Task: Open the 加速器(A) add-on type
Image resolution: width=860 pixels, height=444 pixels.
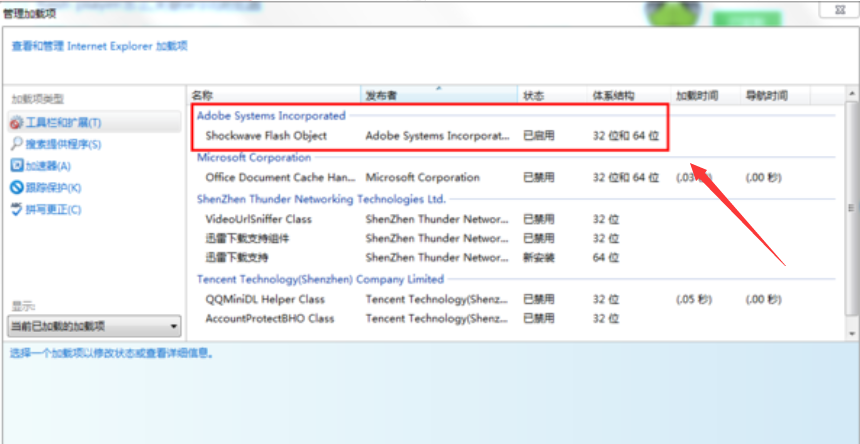Action: click(48, 166)
